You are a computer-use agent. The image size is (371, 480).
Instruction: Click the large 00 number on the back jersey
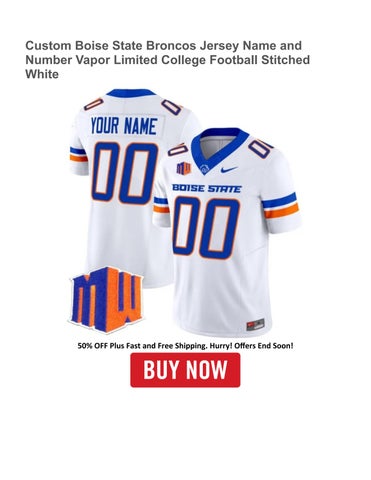125,173
